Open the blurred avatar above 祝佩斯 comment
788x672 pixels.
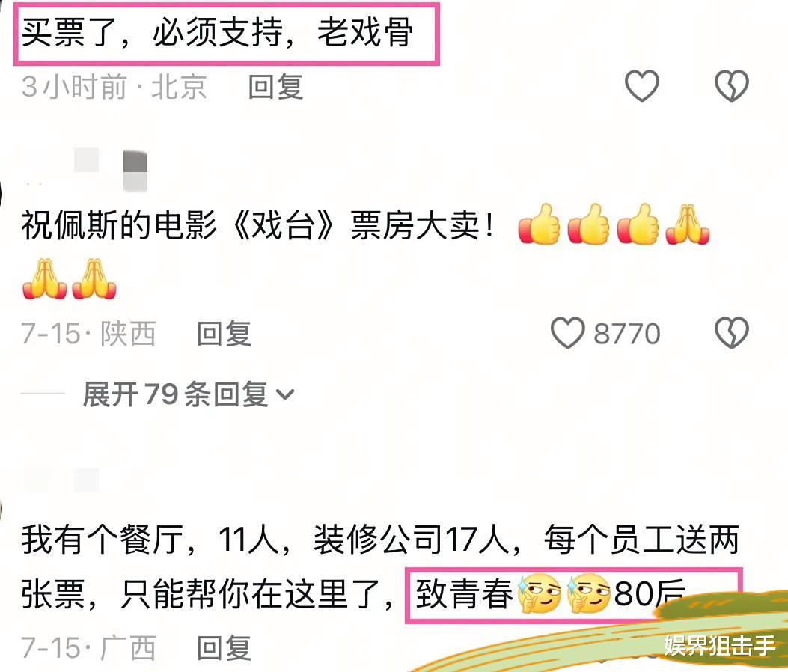coord(111,169)
